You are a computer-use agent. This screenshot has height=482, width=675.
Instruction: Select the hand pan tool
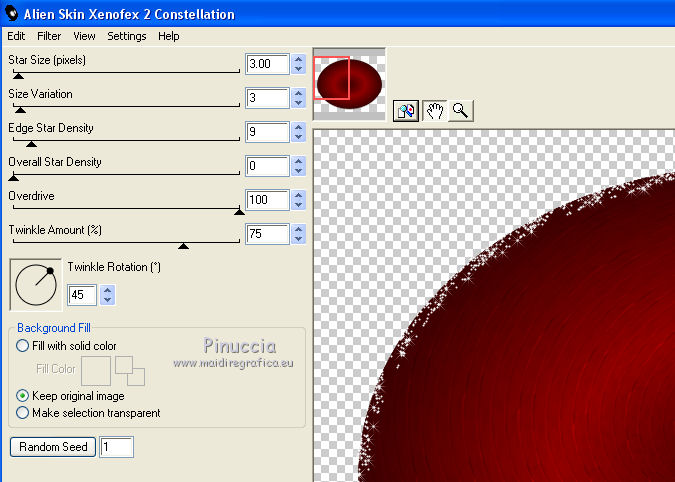(x=434, y=111)
